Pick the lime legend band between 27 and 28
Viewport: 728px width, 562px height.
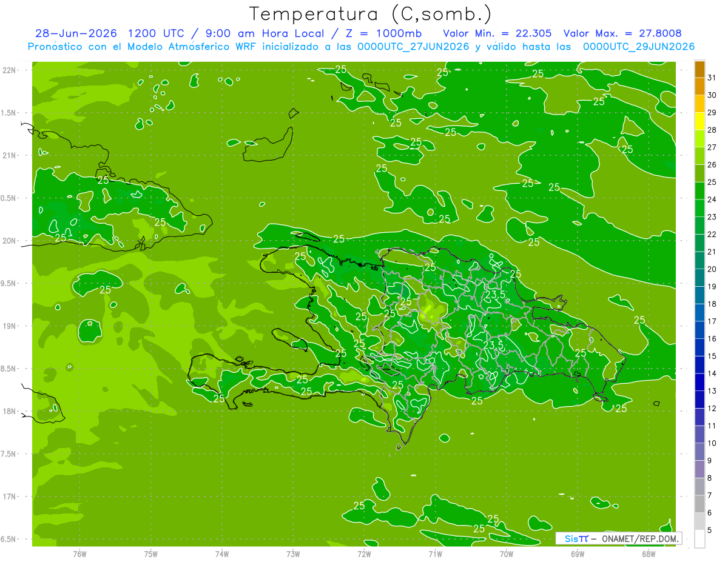click(x=699, y=139)
